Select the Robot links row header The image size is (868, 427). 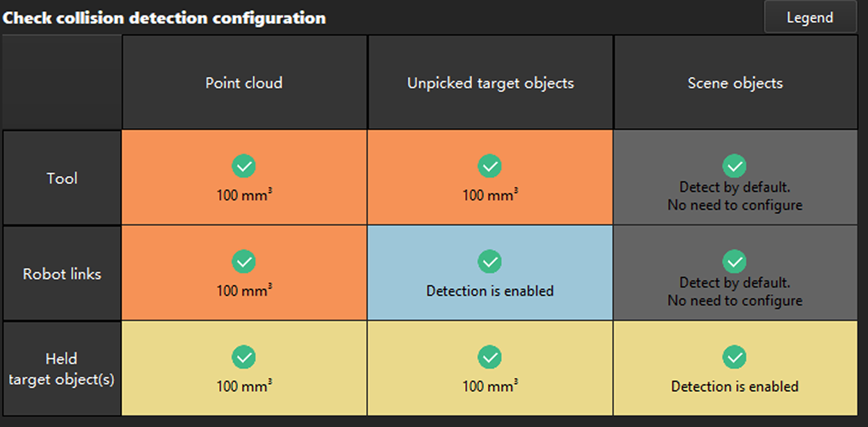pyautogui.click(x=62, y=274)
